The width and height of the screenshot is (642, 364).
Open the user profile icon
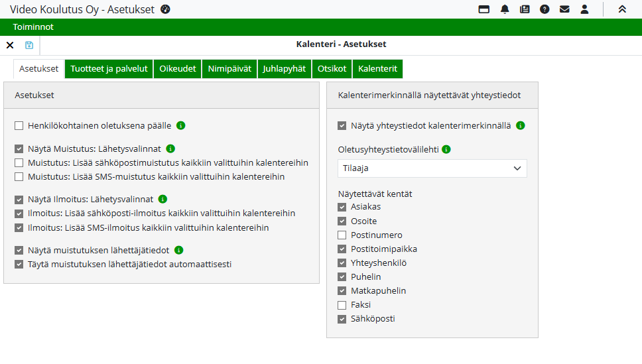click(x=584, y=9)
